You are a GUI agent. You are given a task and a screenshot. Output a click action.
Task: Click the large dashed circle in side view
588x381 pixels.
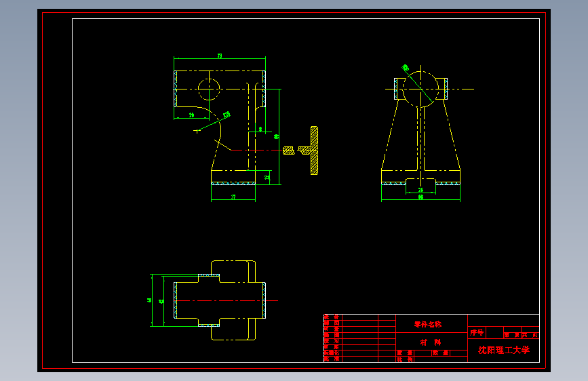(x=420, y=89)
